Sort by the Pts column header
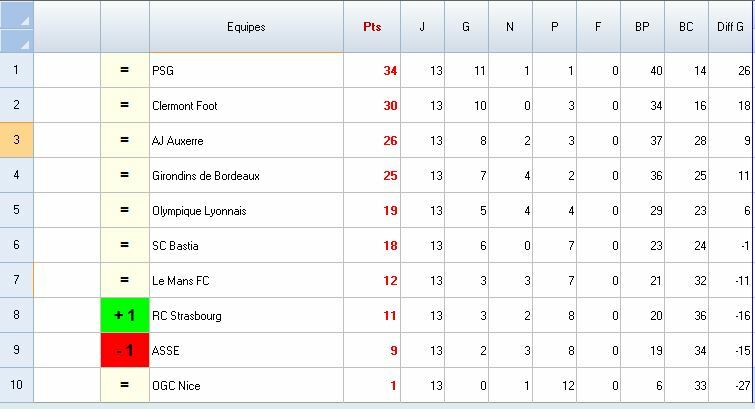Viewport: 755px width, 409px height. (372, 27)
